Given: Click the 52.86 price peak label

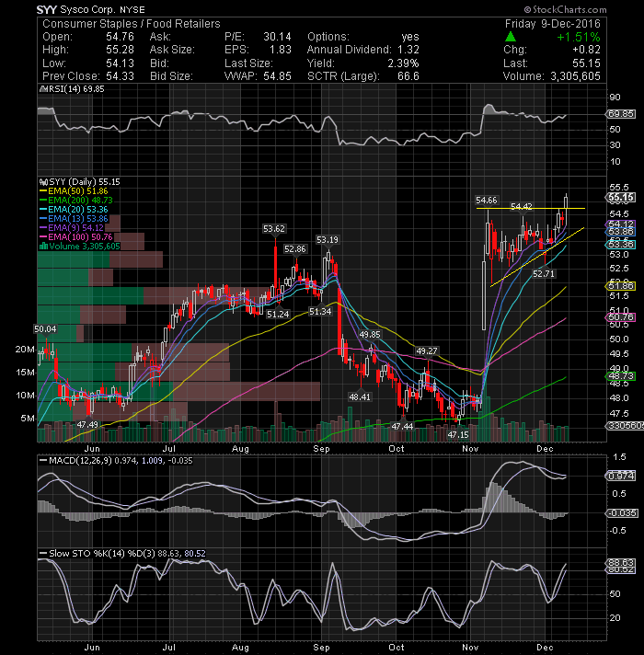Looking at the screenshot, I should [x=294, y=249].
